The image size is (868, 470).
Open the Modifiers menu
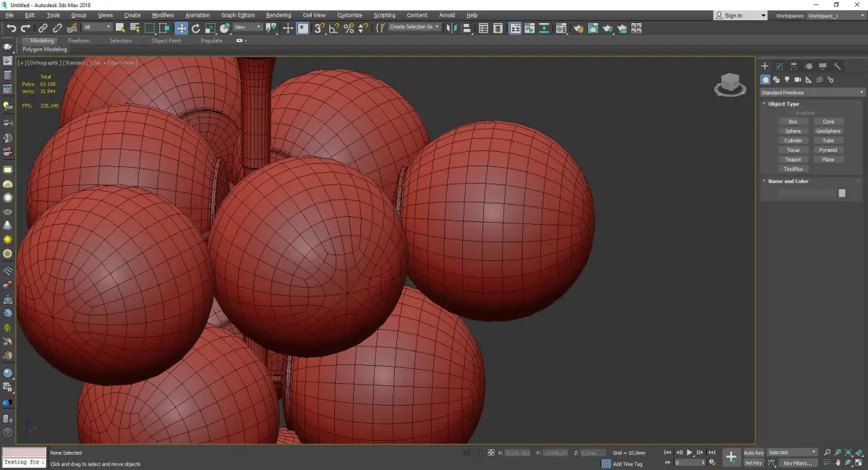[163, 15]
